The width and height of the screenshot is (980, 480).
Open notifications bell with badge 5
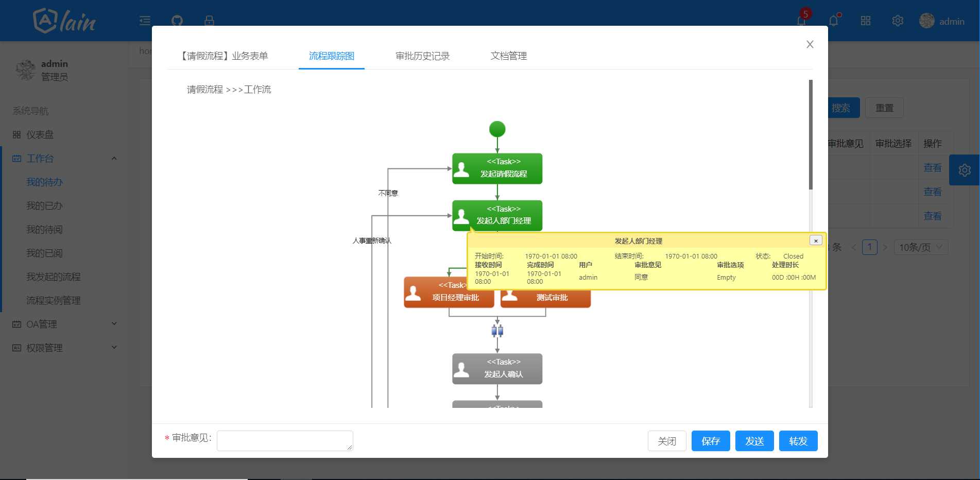[x=801, y=21]
